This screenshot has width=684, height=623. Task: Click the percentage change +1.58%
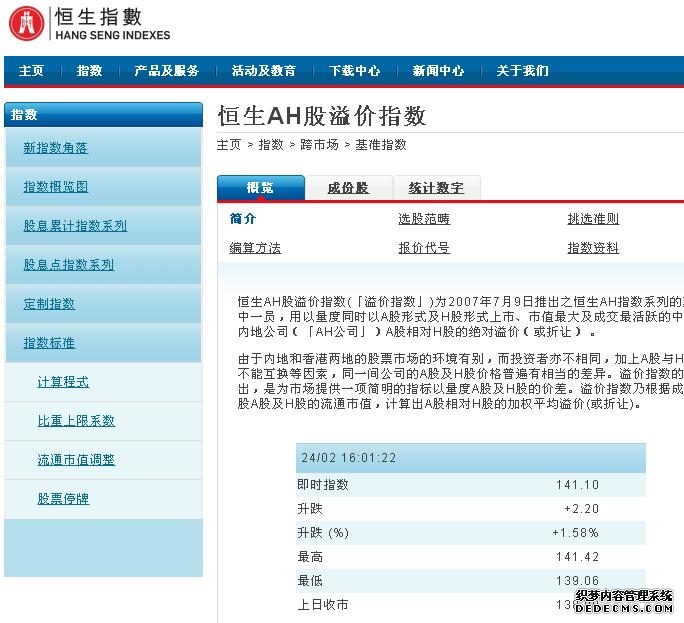[575, 533]
